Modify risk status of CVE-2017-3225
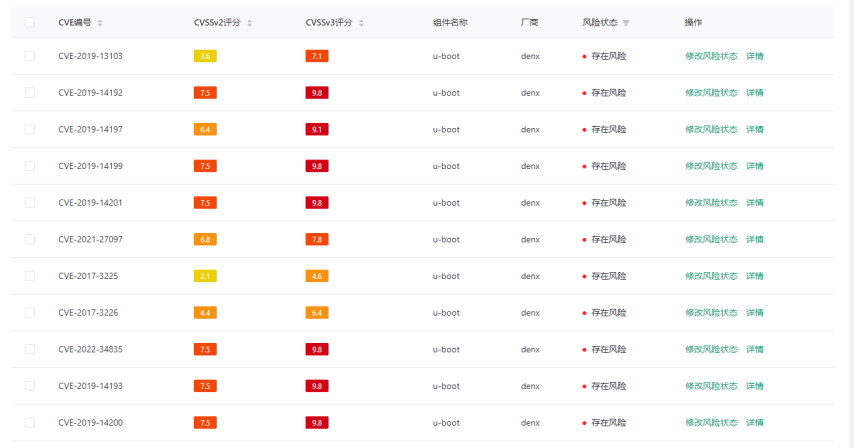Screen dimensions: 854x448 (x=711, y=276)
